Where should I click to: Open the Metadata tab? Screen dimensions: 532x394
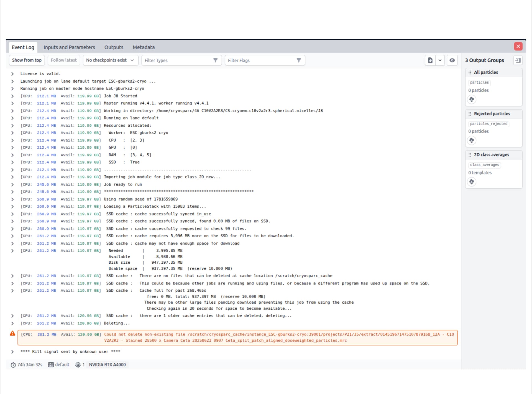pos(144,47)
